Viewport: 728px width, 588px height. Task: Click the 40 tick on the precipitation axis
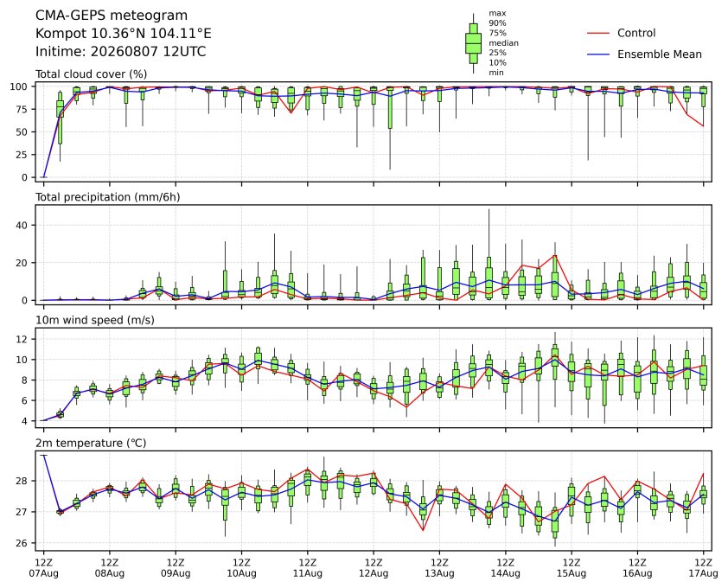[22, 226]
